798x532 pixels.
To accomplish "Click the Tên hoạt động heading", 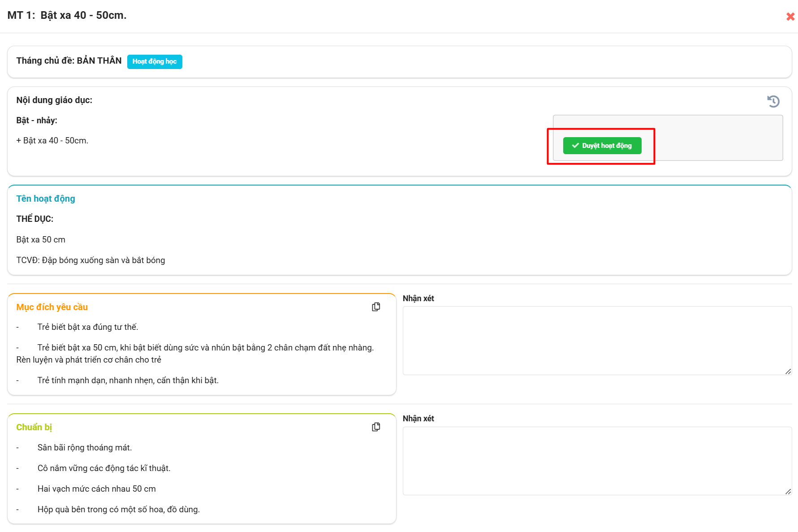I will [46, 199].
